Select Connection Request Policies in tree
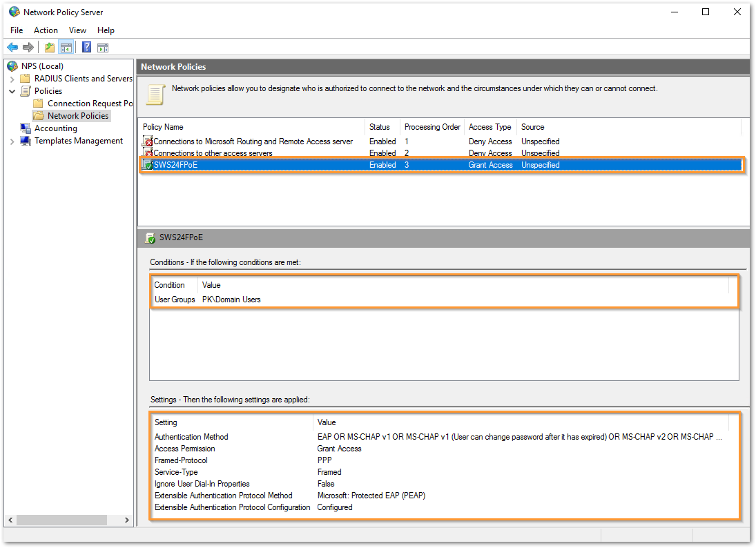Viewport: 756px width, 548px height. coord(90,104)
